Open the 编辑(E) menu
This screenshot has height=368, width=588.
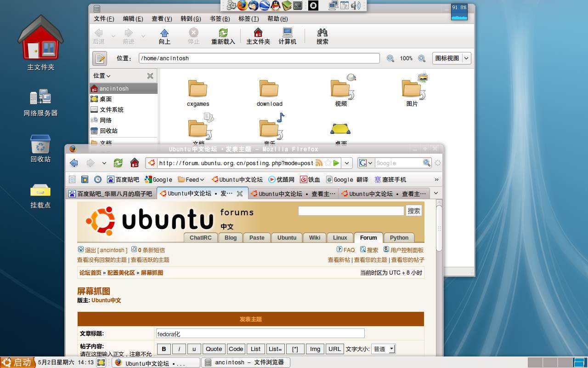[133, 19]
